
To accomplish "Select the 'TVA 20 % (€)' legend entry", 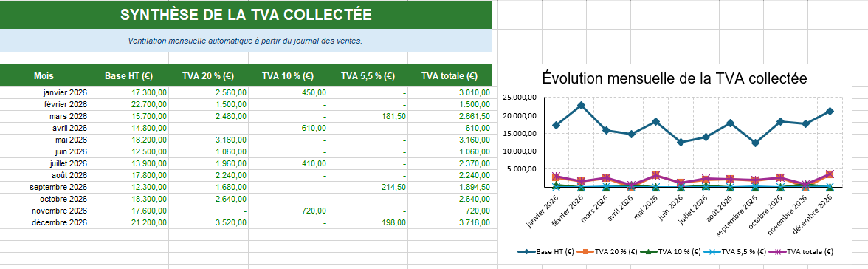I will pyautogui.click(x=608, y=251).
